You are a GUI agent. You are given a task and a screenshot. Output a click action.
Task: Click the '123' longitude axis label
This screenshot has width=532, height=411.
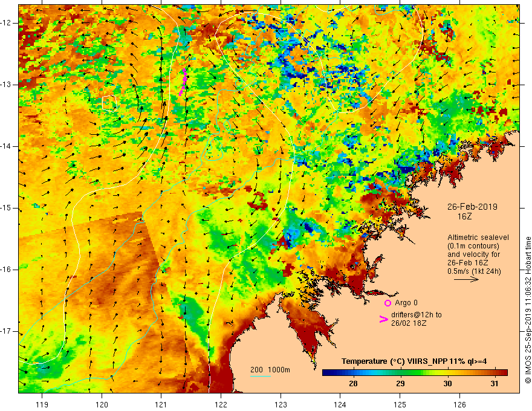click(281, 404)
